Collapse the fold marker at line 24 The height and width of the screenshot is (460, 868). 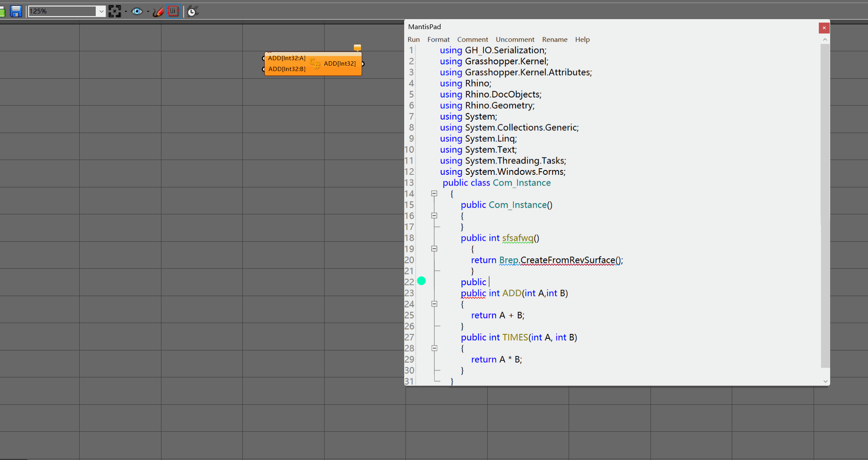(434, 304)
